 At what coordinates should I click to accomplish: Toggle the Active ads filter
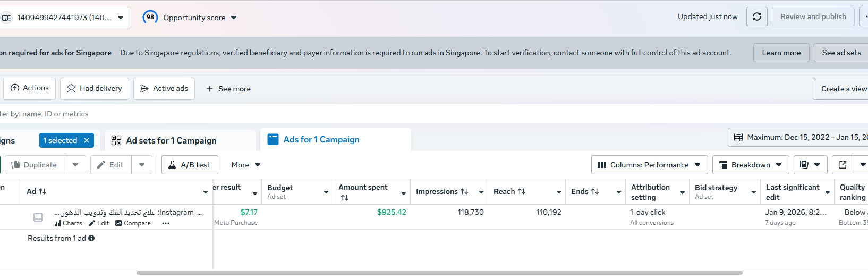point(164,89)
